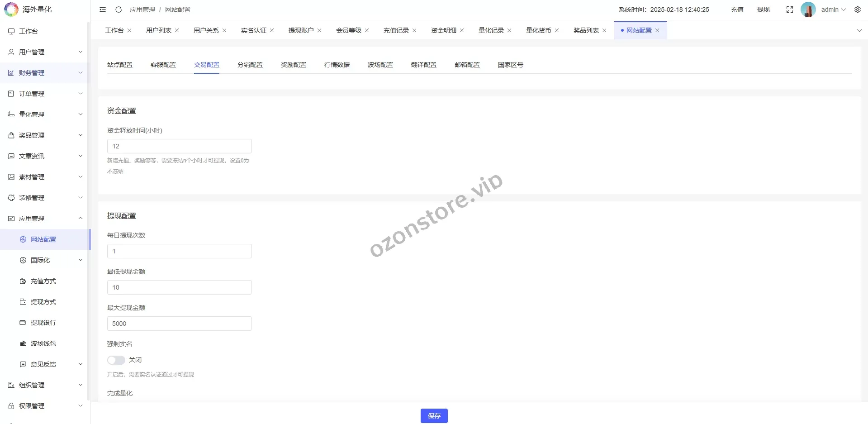Toggle fullscreen mode icon
The height and width of the screenshot is (424, 868).
(x=789, y=10)
